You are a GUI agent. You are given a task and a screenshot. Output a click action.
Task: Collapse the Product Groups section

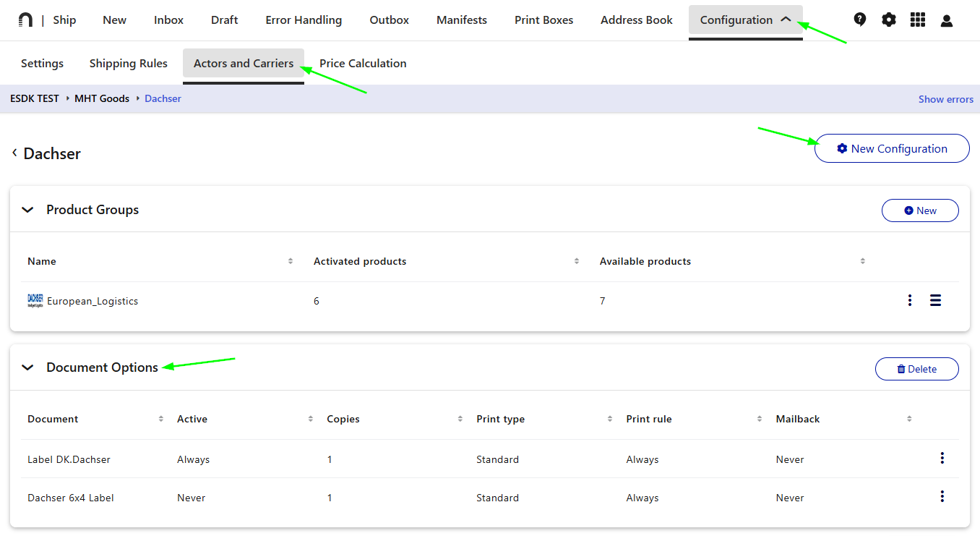click(x=27, y=210)
